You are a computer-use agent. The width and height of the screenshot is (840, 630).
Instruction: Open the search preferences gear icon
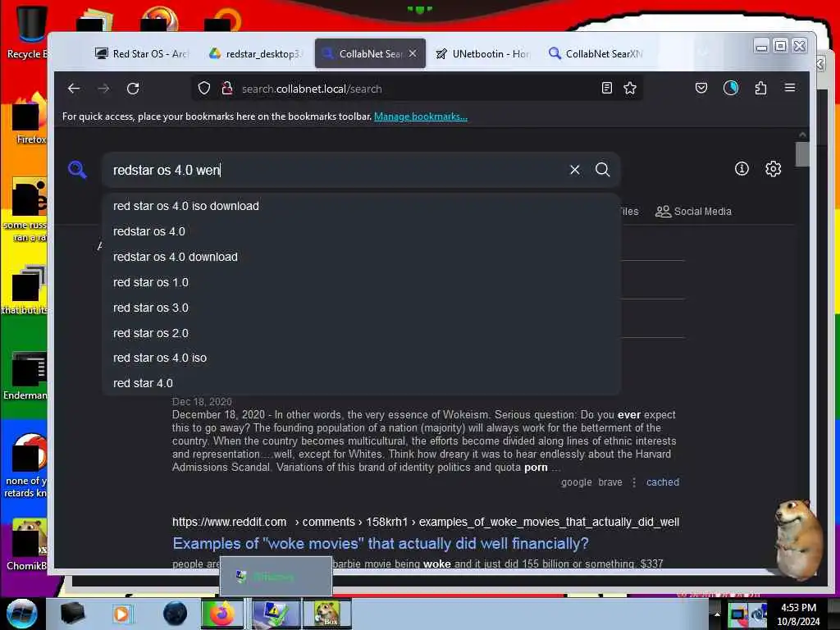click(773, 169)
